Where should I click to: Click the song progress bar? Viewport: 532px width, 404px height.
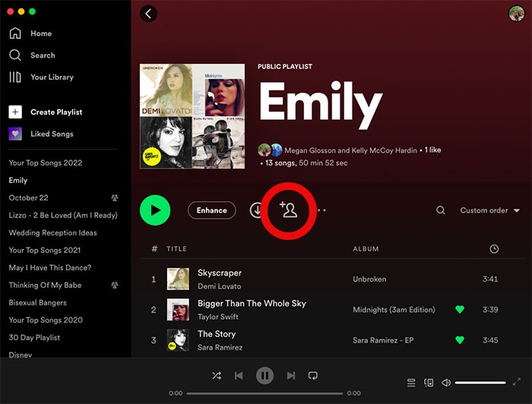click(x=264, y=393)
